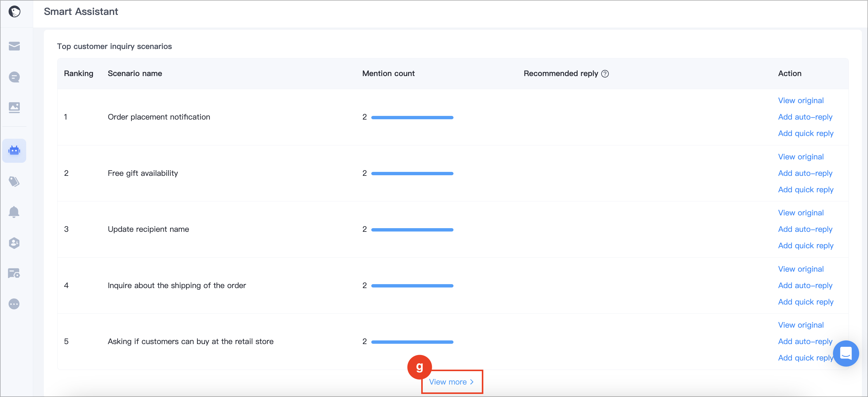Select the Smart Assistant robot icon
Image resolution: width=868 pixels, height=397 pixels.
pyautogui.click(x=14, y=150)
